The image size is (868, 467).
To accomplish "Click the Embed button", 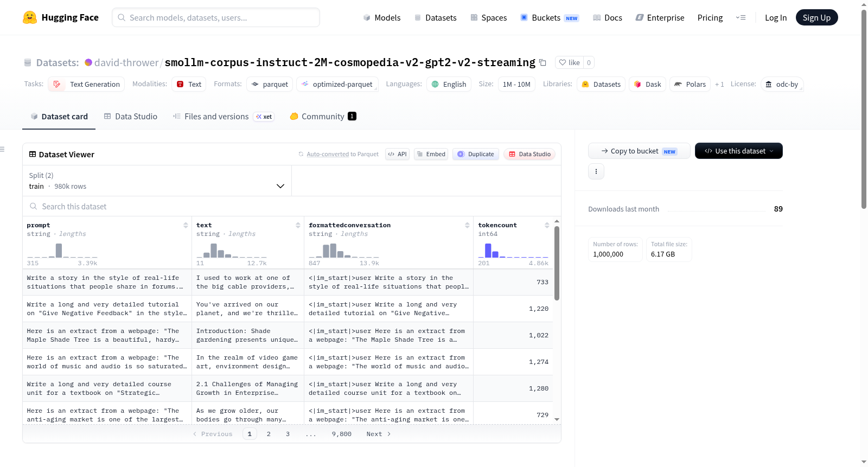I will [432, 154].
